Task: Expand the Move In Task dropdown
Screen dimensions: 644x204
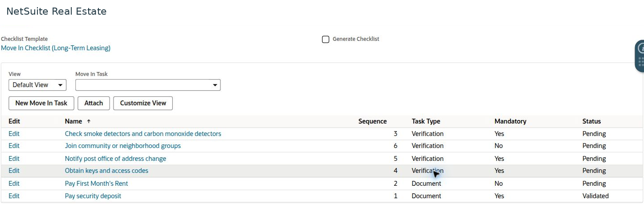Action: [x=148, y=85]
